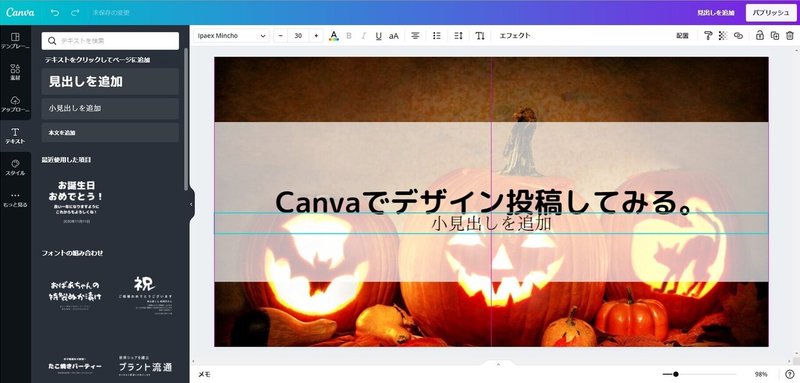Select the お誕生日おめでとう text template
Image resolution: width=800 pixels, height=383 pixels.
(76, 202)
